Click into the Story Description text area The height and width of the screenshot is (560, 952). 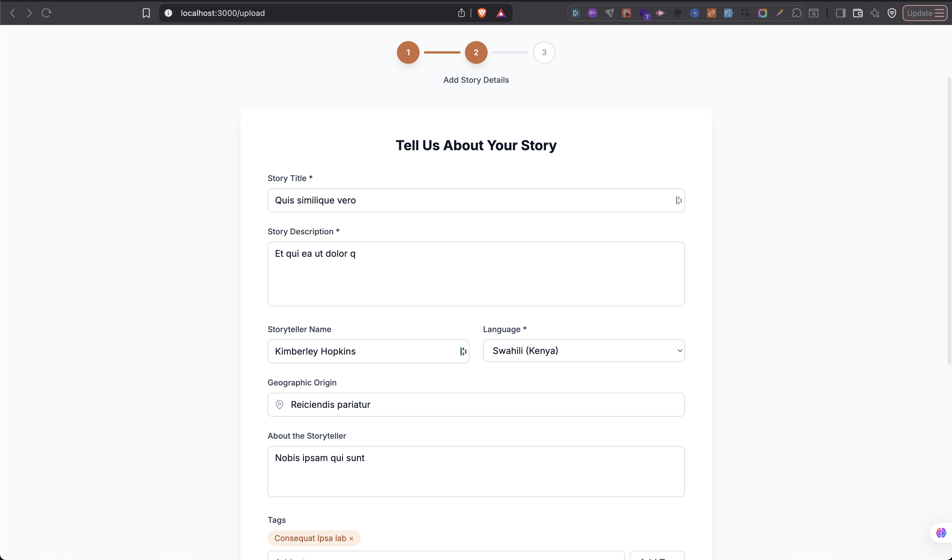click(x=476, y=274)
